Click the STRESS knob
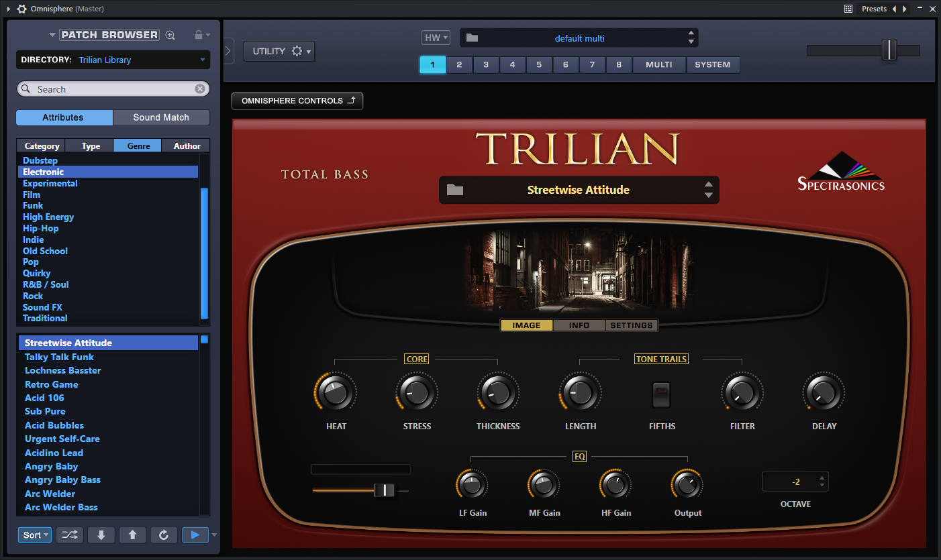 (416, 392)
